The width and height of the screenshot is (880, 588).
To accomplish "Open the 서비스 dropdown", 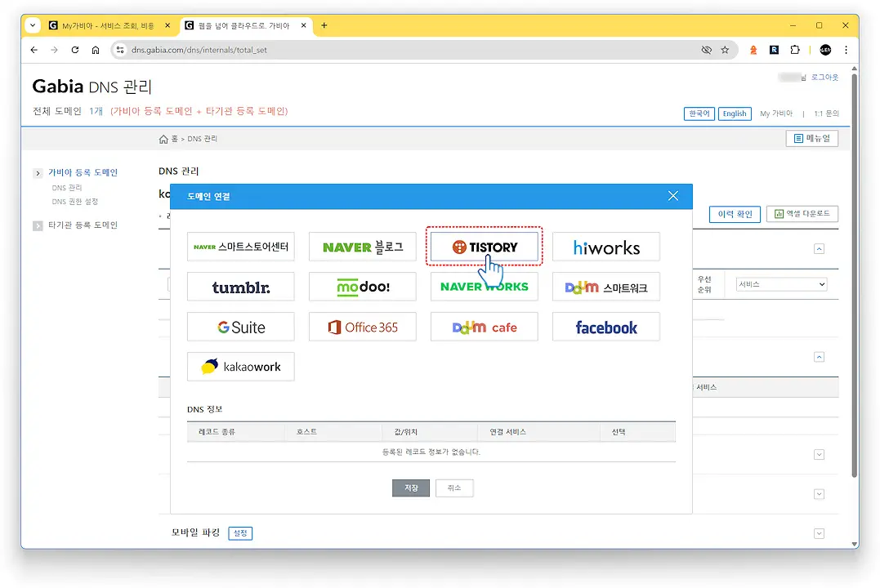I will (x=781, y=284).
